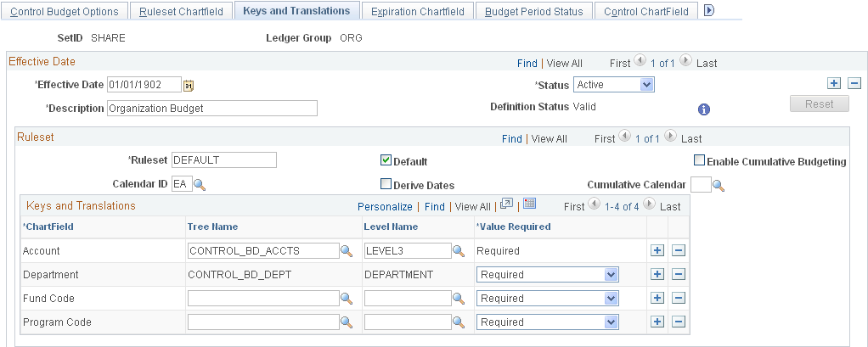Open lookup for Calendar ID field
Screen dimensions: 868x347
[200, 185]
